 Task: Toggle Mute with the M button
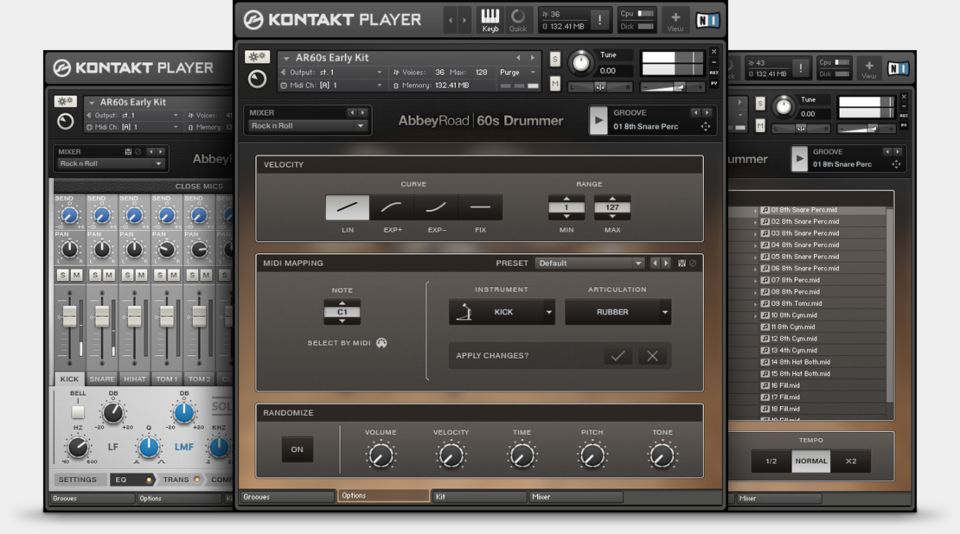click(x=555, y=84)
